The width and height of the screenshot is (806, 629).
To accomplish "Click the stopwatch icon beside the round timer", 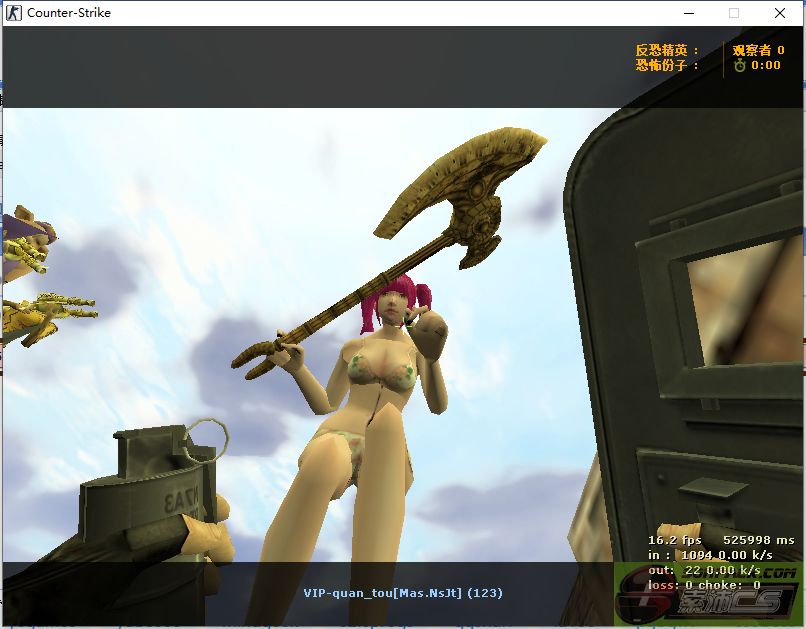I will 740,65.
